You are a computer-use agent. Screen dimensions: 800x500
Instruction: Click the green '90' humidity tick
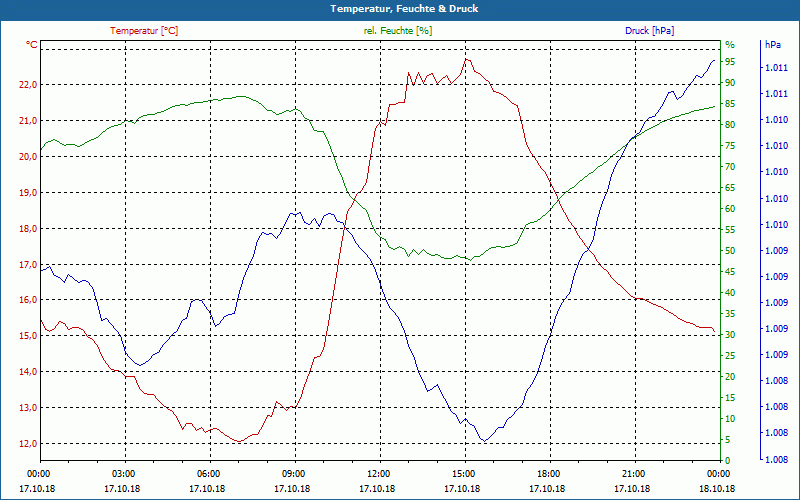click(730, 83)
